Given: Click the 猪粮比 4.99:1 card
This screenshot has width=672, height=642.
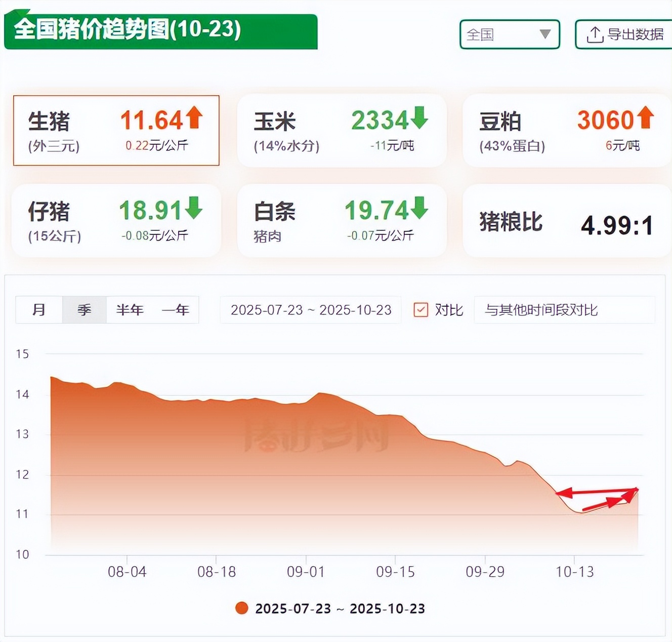Looking at the screenshot, I should coord(566,221).
